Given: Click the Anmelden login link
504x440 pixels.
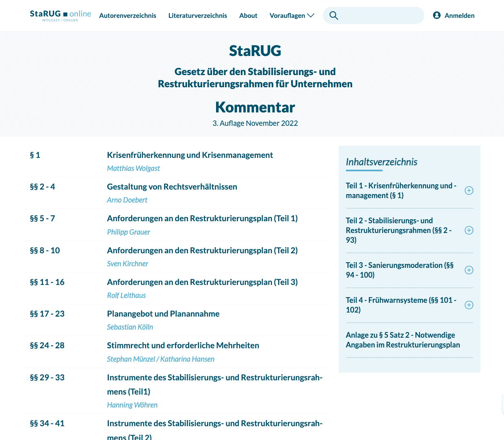Looking at the screenshot, I should tap(459, 15).
